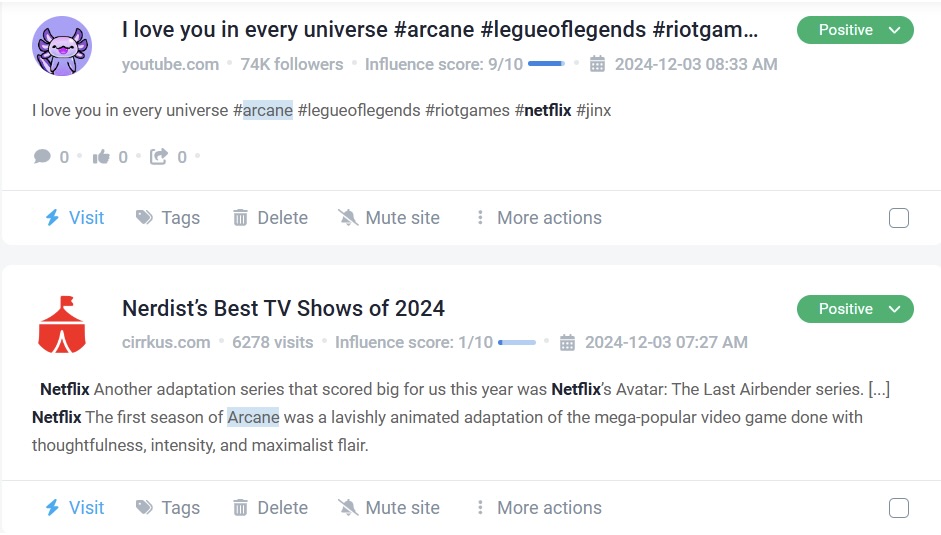The height and width of the screenshot is (535, 941).
Task: Click the 9/10 influence score bar
Action: click(x=546, y=64)
